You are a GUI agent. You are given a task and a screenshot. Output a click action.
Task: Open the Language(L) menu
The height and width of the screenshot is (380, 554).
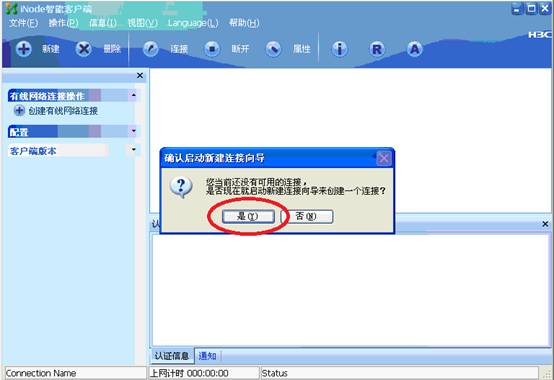pos(193,23)
